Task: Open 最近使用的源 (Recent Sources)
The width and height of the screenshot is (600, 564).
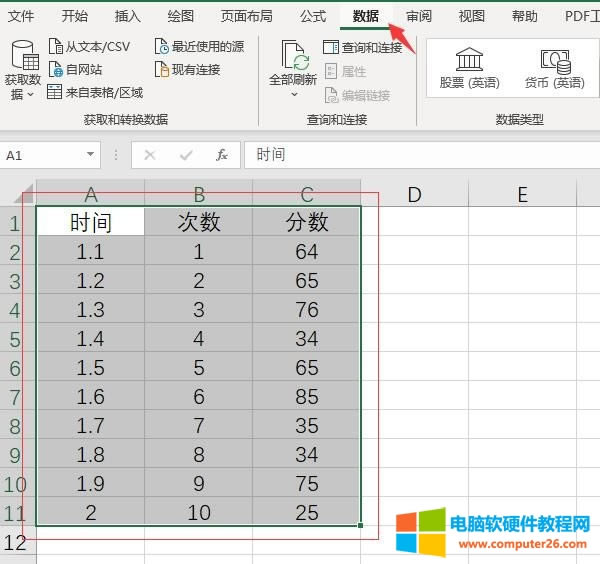Action: pos(199,47)
